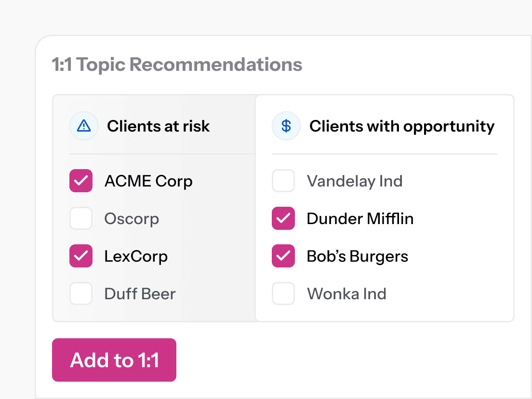
Task: Tick the Vandelay Ind checkbox
Action: [283, 181]
